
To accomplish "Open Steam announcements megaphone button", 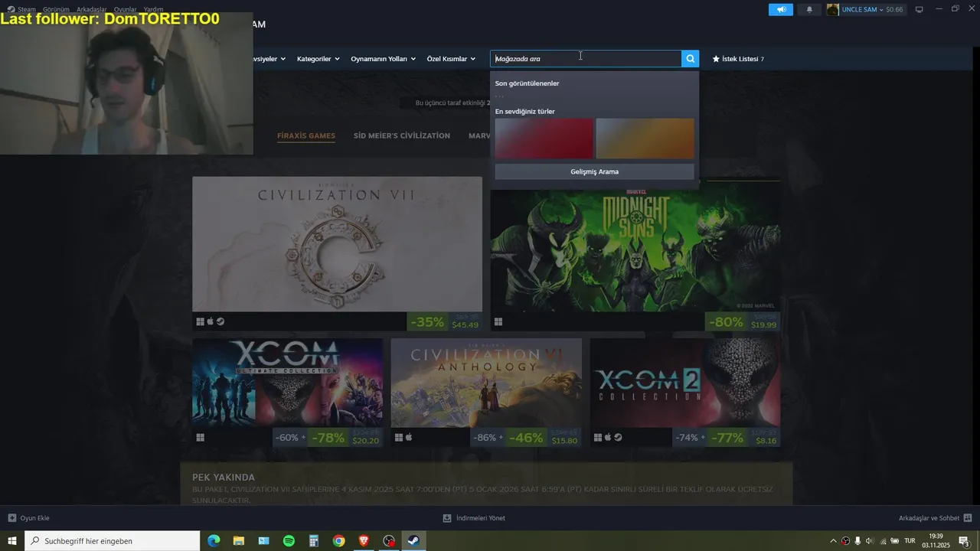I will pos(781,9).
